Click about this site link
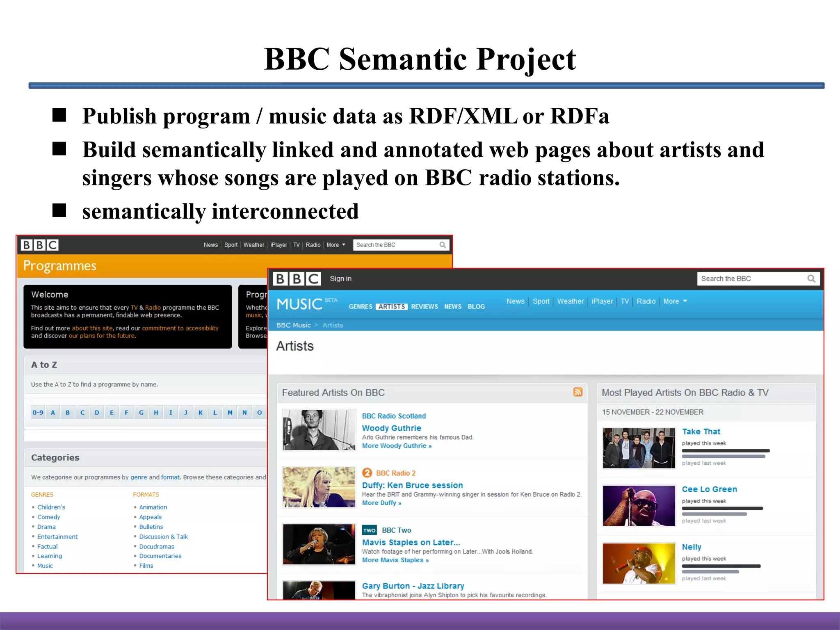Screen dimensions: 840x630 (x=92, y=328)
